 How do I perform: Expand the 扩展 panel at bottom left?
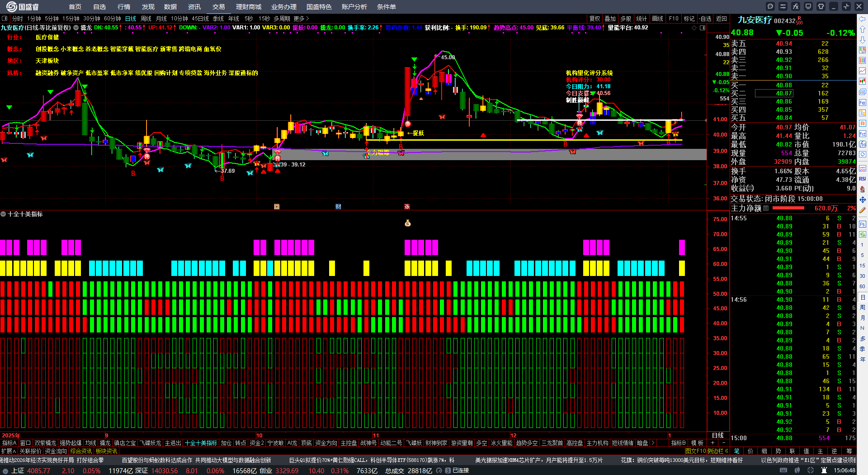click(x=9, y=451)
